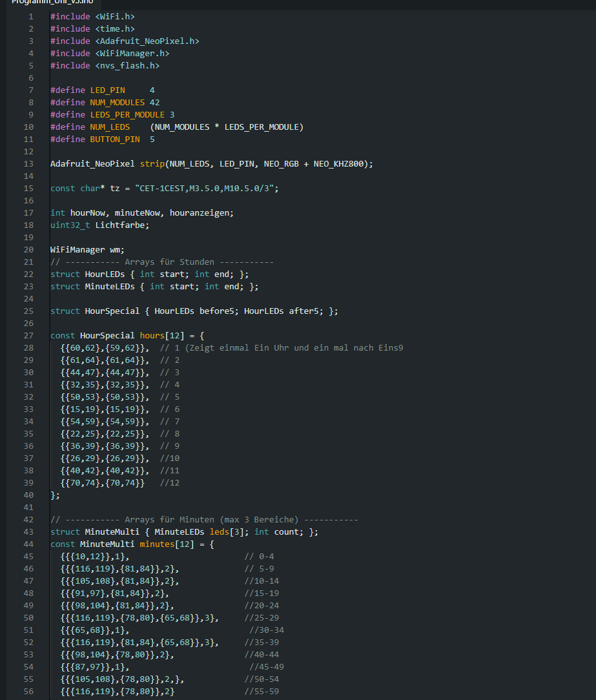596x700 pixels.
Task: Click line number 44 in the gutter
Action: (x=28, y=544)
